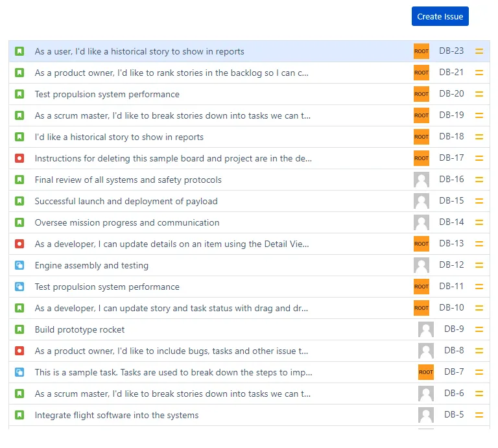Click the priority icon on DB-18
The height and width of the screenshot is (448, 498).
[x=479, y=137]
